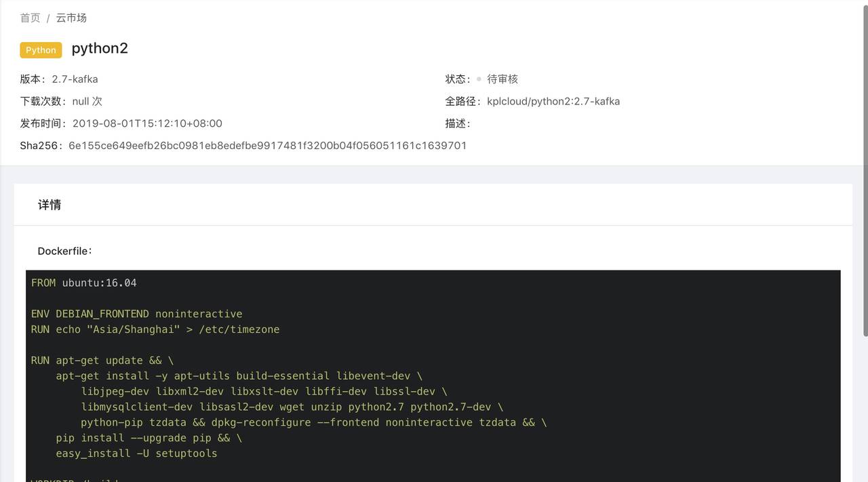
Task: Click the publish time 2019-08-01T15:12:10+08:00
Action: (x=147, y=123)
